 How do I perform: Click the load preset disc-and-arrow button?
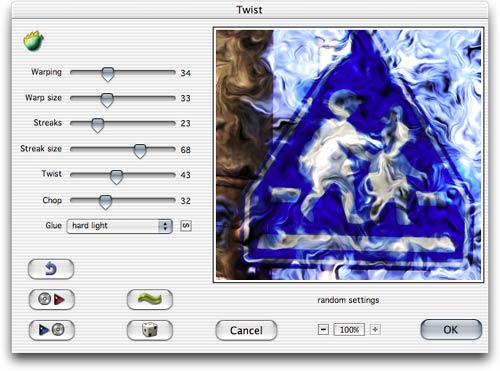pos(52,299)
